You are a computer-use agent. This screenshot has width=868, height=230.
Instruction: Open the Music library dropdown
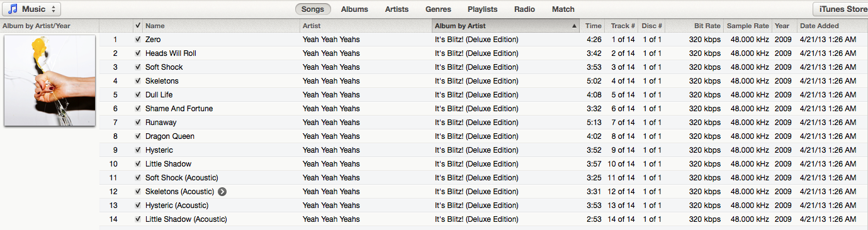tap(31, 9)
